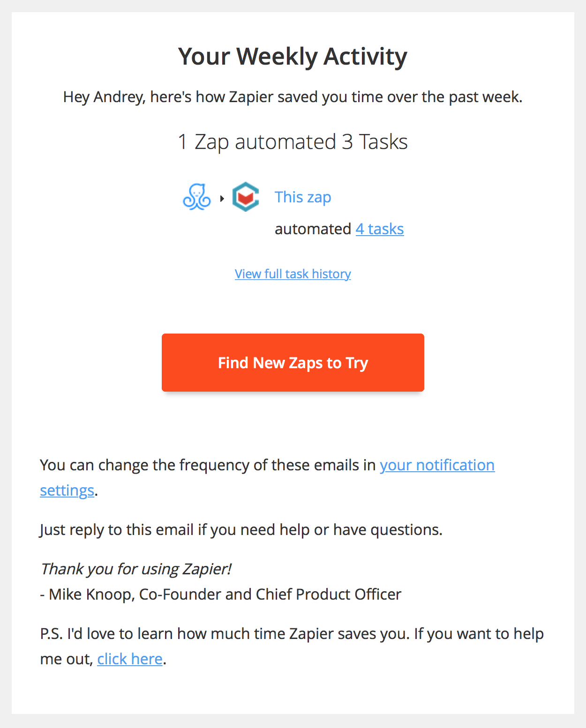Click the underlined word "settings"
Image resolution: width=586 pixels, height=728 pixels.
coord(67,490)
